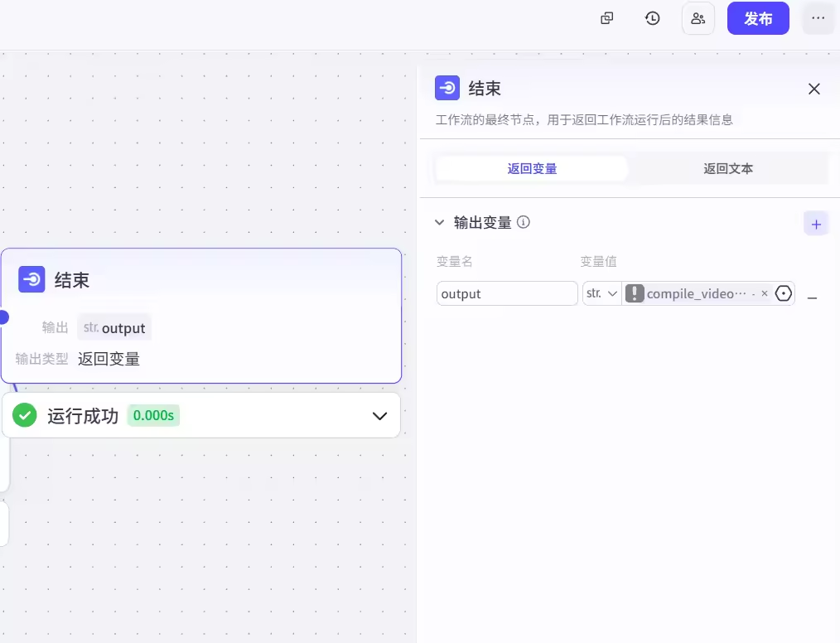Open the str. type dropdown
The width and height of the screenshot is (840, 643).
[601, 293]
